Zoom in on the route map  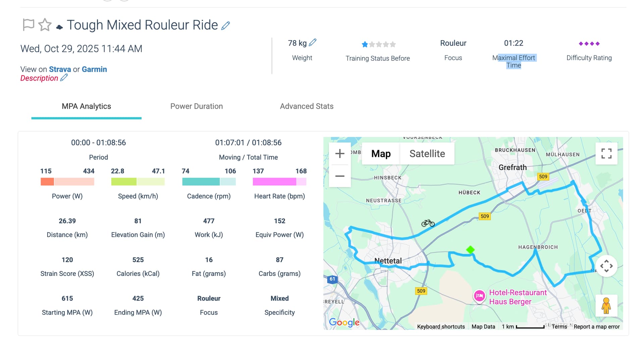[x=340, y=153]
